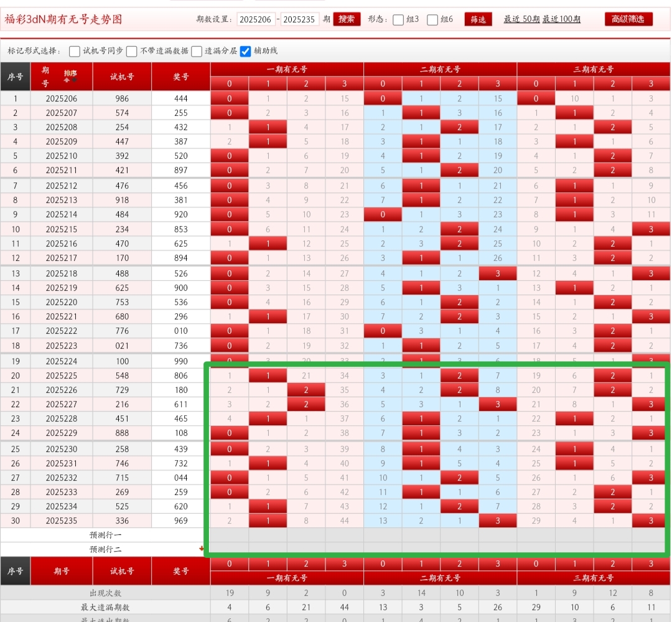Select period 2025206 cell

pos(62,98)
